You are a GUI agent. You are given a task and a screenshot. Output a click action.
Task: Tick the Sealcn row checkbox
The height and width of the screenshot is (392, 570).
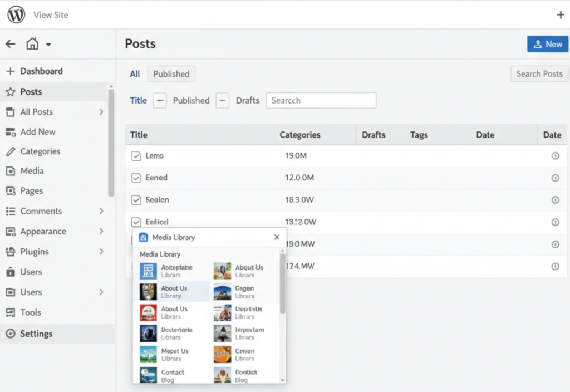tap(136, 200)
